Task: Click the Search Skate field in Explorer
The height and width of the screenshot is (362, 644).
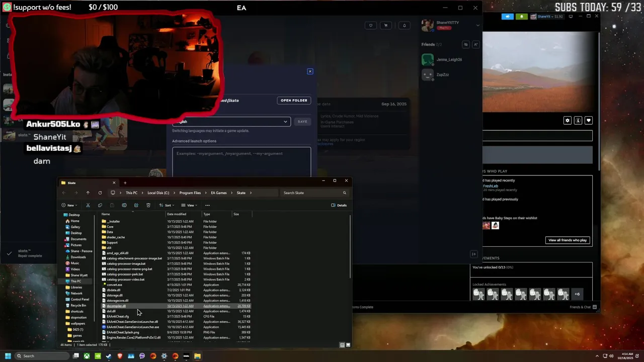Action: 314,193
